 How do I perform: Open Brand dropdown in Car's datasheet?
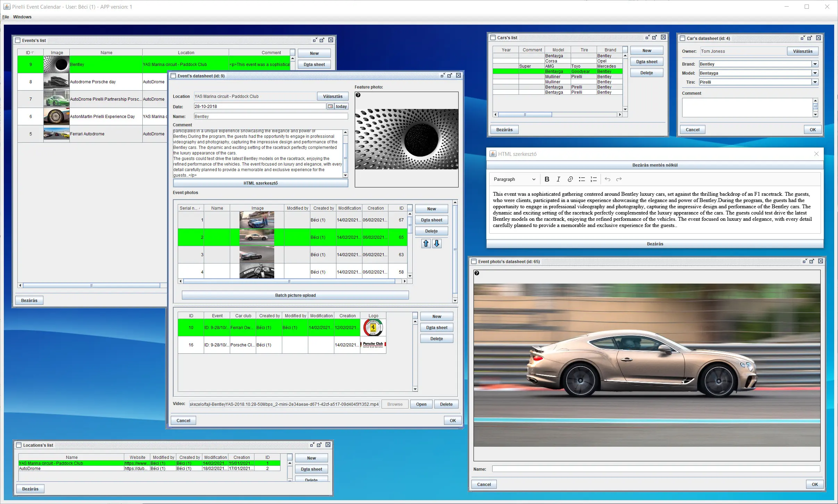pos(815,64)
